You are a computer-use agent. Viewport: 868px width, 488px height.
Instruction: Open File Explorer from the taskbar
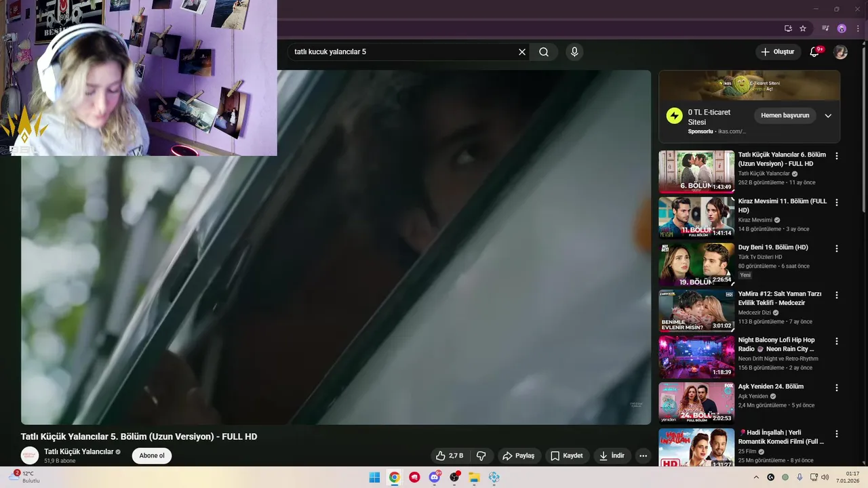(475, 477)
